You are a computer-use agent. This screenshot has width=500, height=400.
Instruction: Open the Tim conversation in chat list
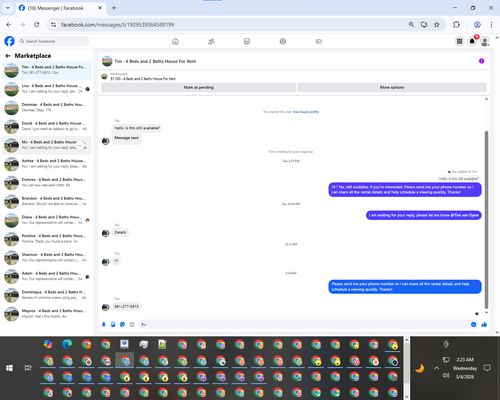[x=47, y=70]
